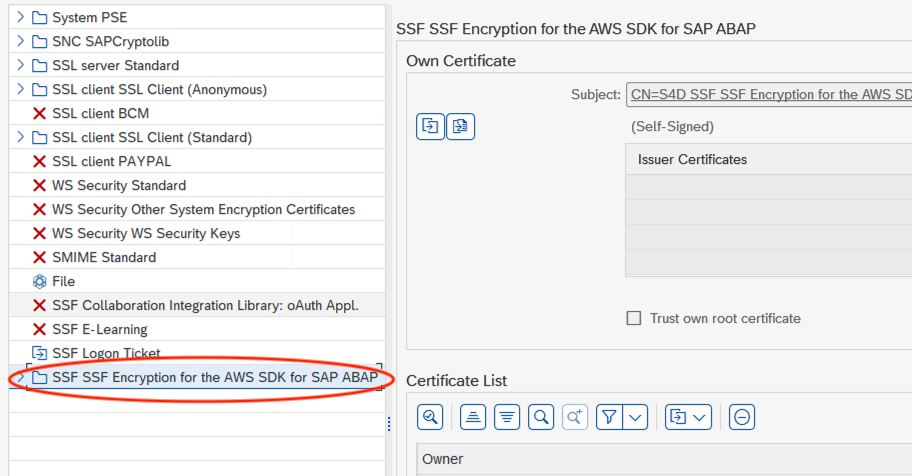912x476 pixels.
Task: Click 'SSF Collaboration Integration Library: oAuth Appl.' text
Action: [x=205, y=306]
